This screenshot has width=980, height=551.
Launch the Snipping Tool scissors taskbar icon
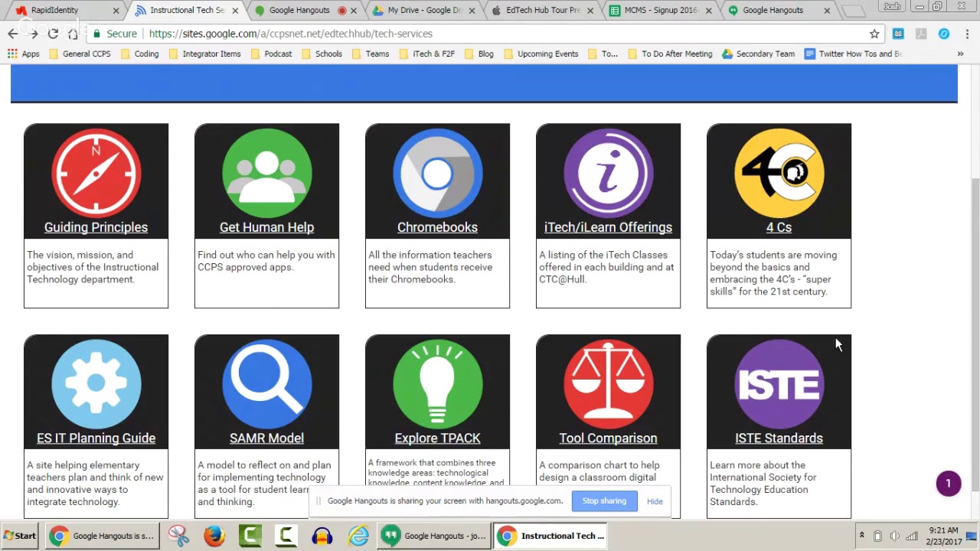point(178,536)
